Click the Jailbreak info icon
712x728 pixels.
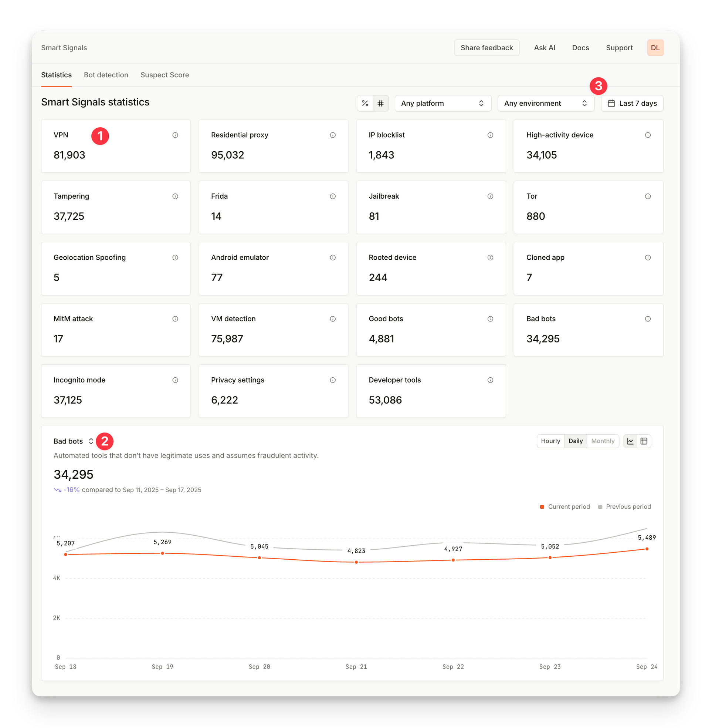[490, 196]
